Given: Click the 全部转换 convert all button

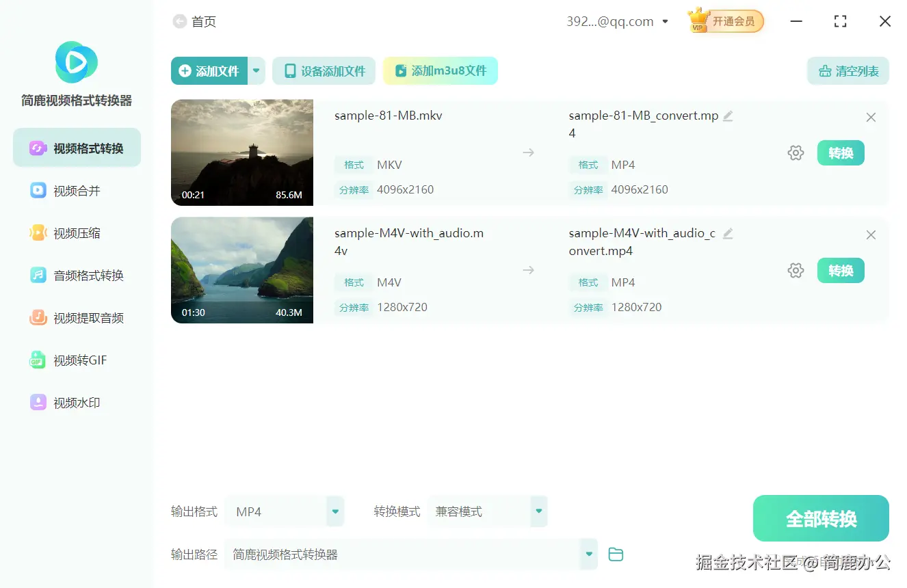Looking at the screenshot, I should 820,518.
